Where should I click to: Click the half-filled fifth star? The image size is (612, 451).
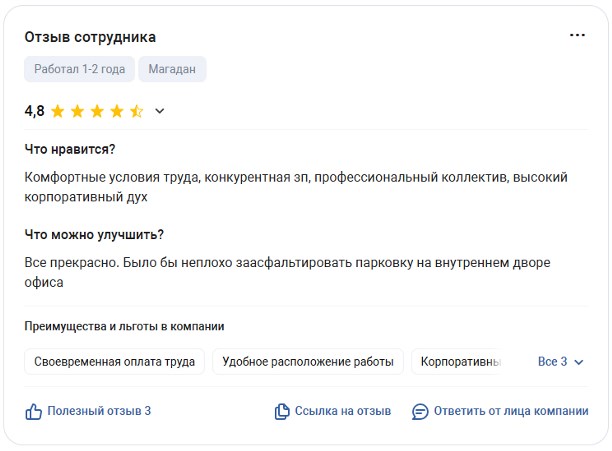pos(137,111)
